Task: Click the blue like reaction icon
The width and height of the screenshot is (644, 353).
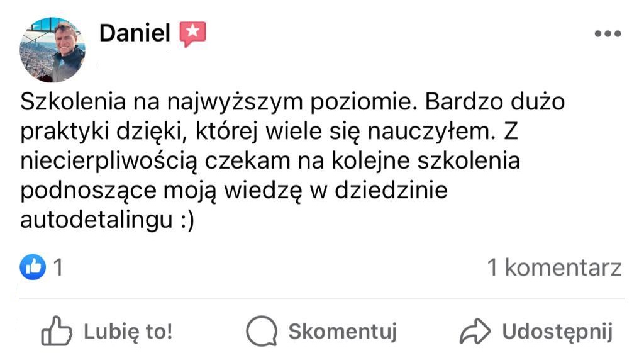Action: pyautogui.click(x=33, y=268)
